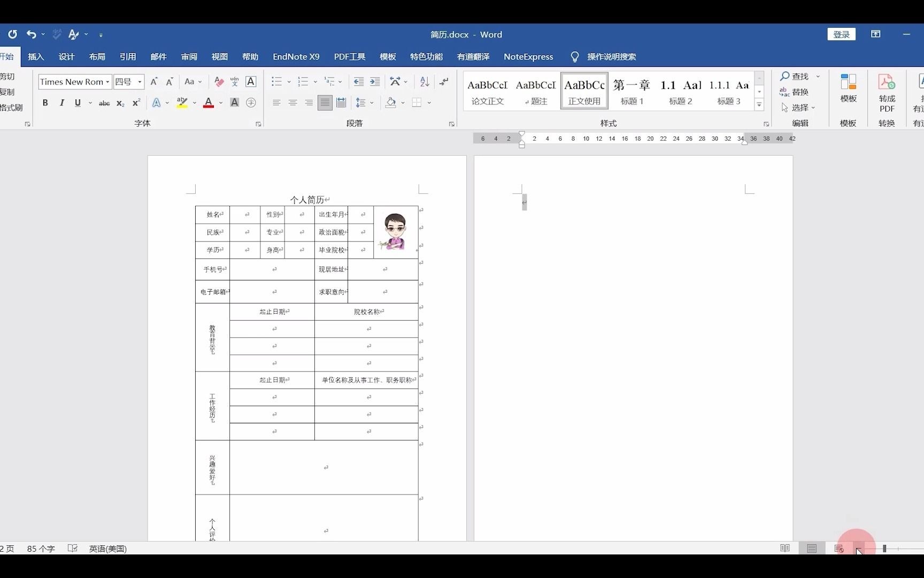Click the 替换 replace button
Image resolution: width=924 pixels, height=578 pixels.
click(794, 92)
